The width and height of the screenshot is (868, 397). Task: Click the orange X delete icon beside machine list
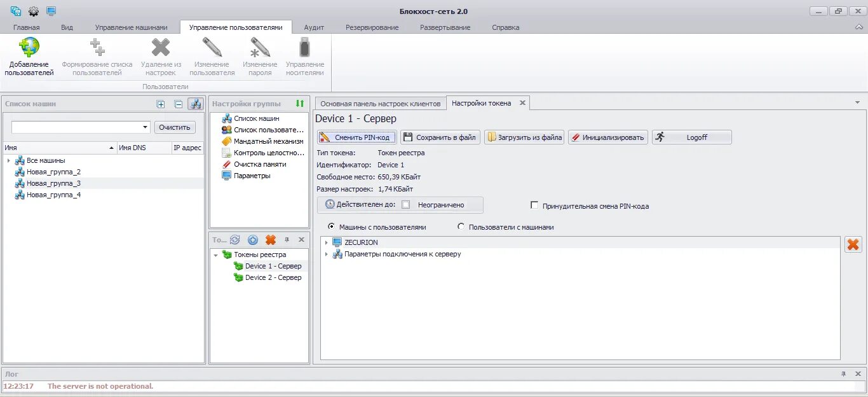click(x=853, y=244)
